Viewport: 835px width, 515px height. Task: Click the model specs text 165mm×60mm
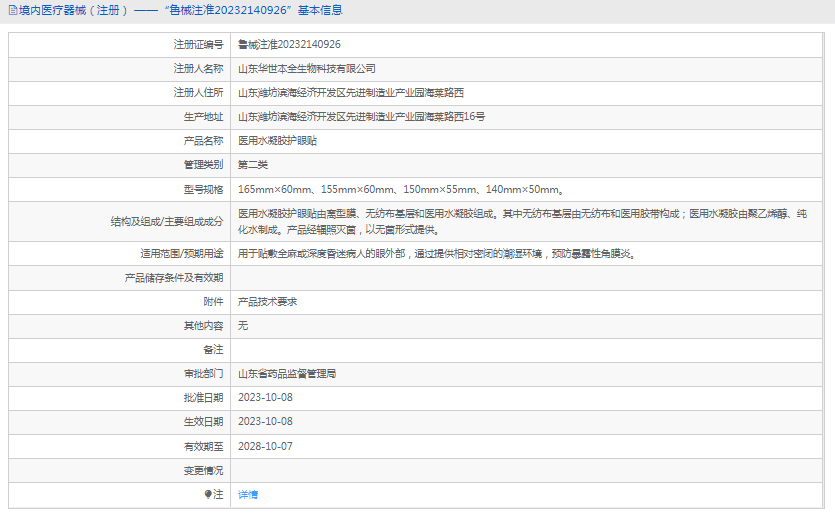275,189
